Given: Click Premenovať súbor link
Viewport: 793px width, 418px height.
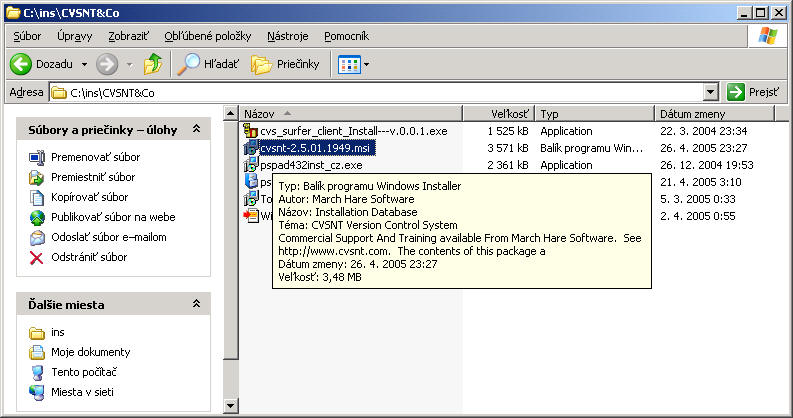Looking at the screenshot, I should (96, 157).
